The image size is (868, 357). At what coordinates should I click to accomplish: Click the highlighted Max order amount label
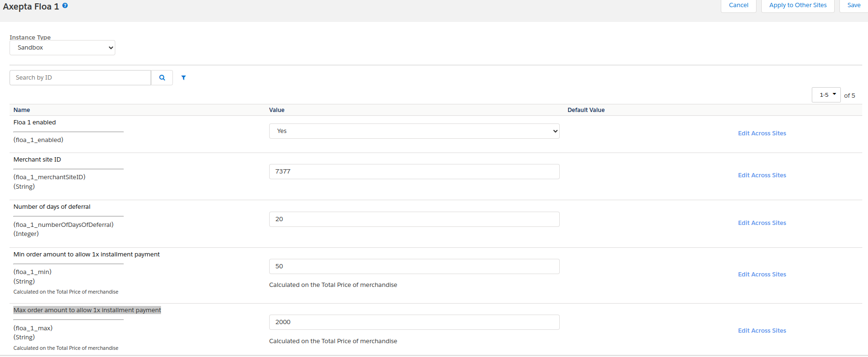point(87,310)
